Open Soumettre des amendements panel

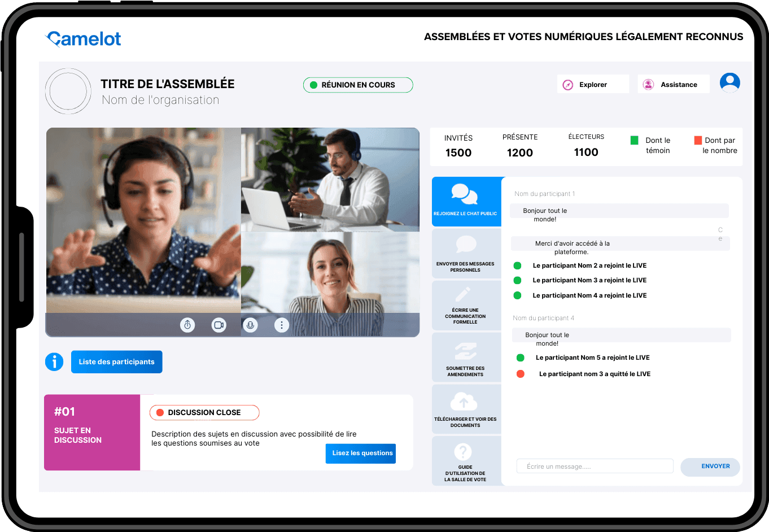click(466, 356)
